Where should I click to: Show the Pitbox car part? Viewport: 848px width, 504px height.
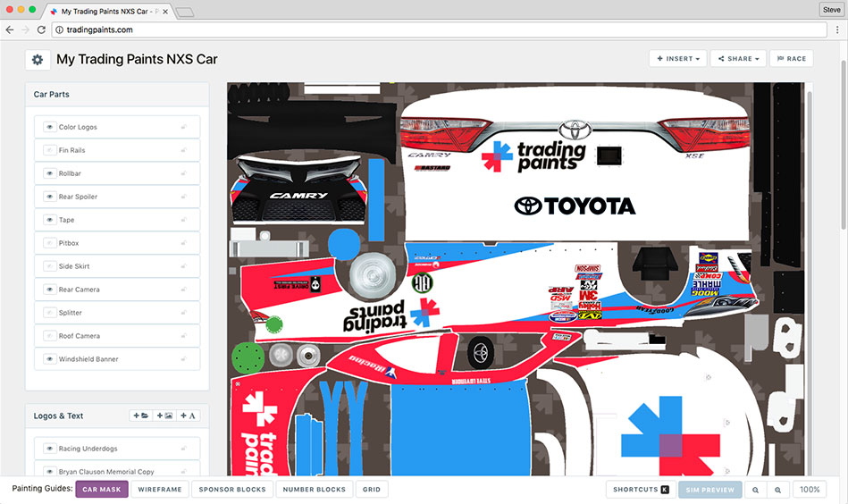tap(50, 243)
